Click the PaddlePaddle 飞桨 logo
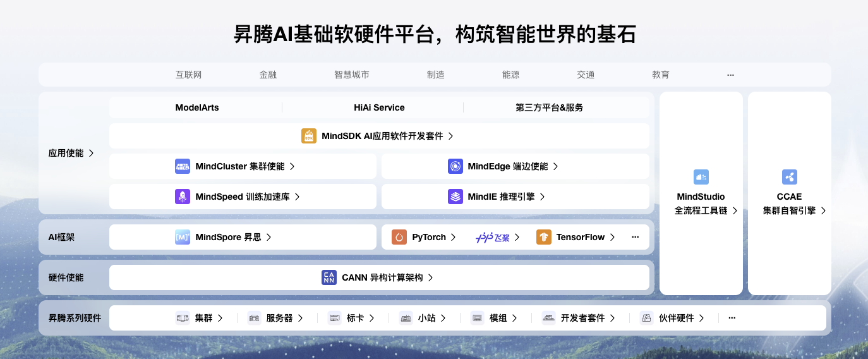The height and width of the screenshot is (359, 868). 493,237
